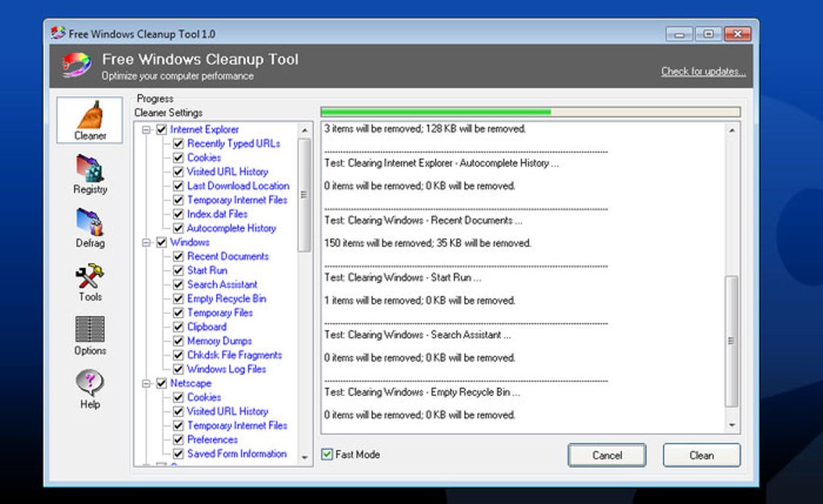
Task: Click the title bar application icon
Action: (x=58, y=33)
